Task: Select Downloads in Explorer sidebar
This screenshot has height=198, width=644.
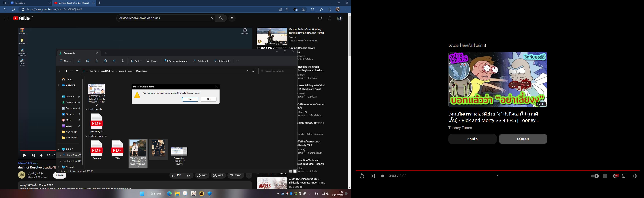Action: pyautogui.click(x=71, y=102)
